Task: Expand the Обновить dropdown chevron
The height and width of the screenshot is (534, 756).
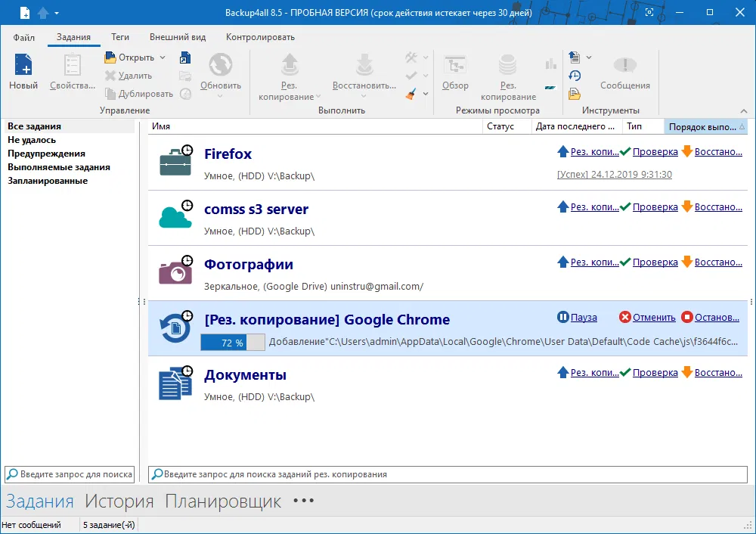Action: (220, 96)
